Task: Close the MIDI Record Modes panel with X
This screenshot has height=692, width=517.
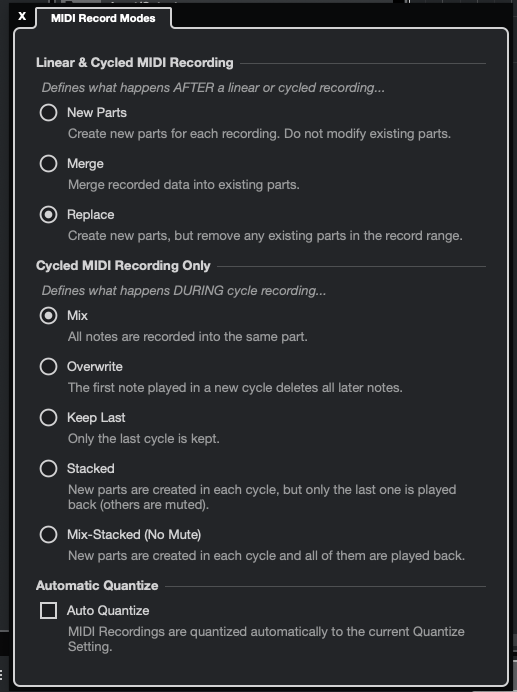Action: [x=22, y=16]
